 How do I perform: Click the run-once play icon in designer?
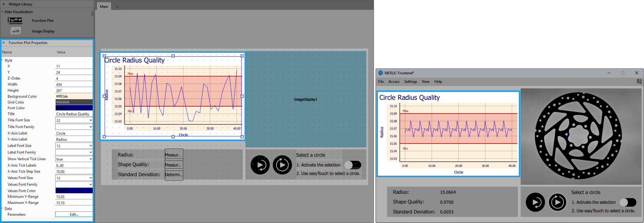[x=260, y=165]
